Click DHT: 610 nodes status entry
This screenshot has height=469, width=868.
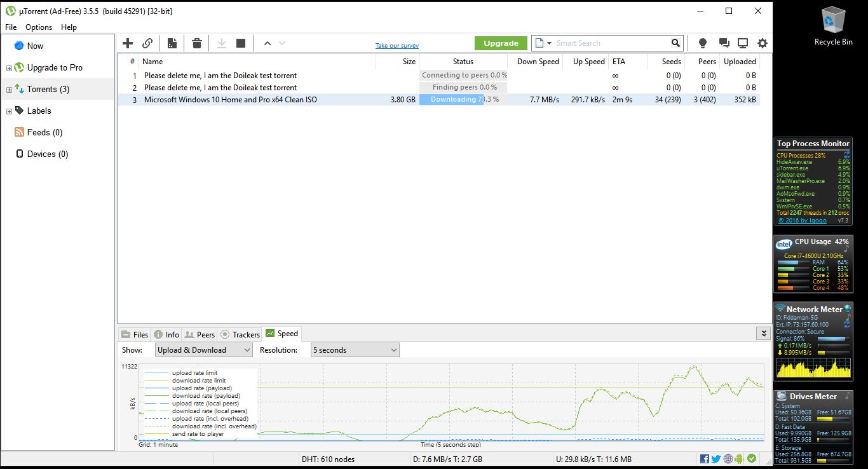[329, 459]
